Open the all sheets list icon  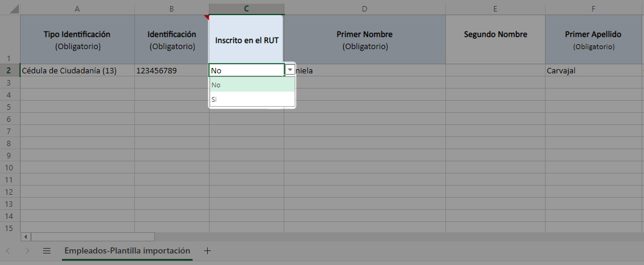47,250
